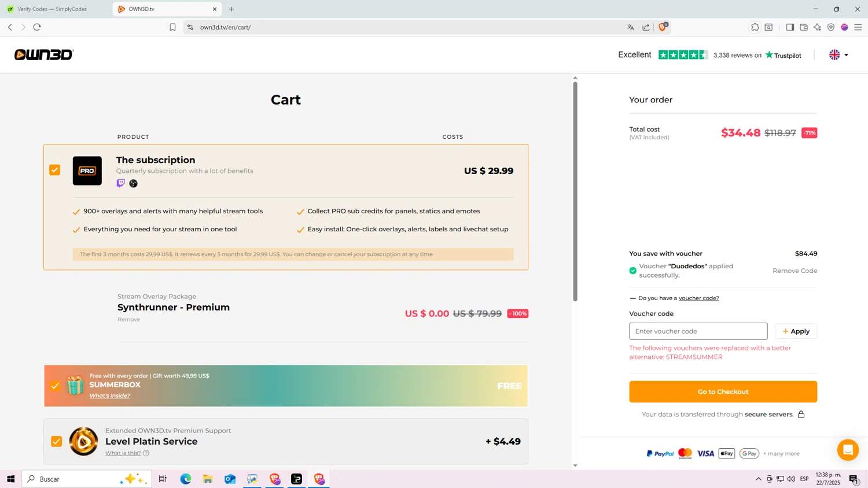Apply the voucher code
The height and width of the screenshot is (488, 868).
796,331
